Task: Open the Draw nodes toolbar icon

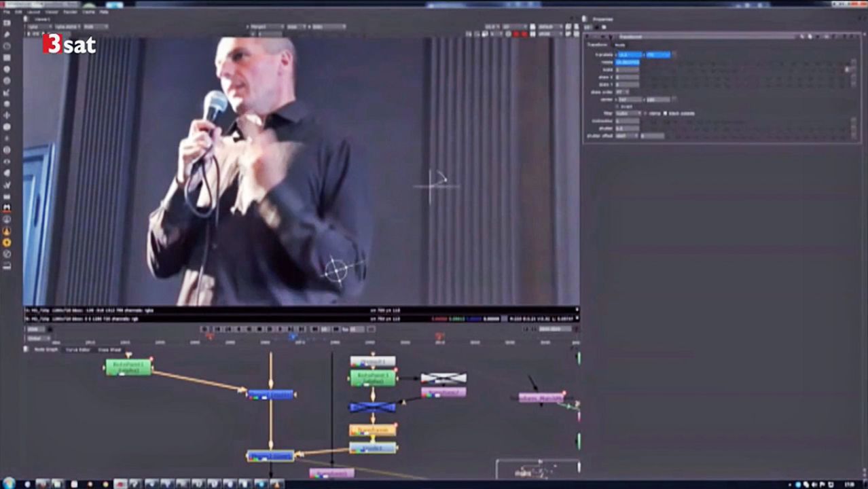Action: click(x=7, y=34)
